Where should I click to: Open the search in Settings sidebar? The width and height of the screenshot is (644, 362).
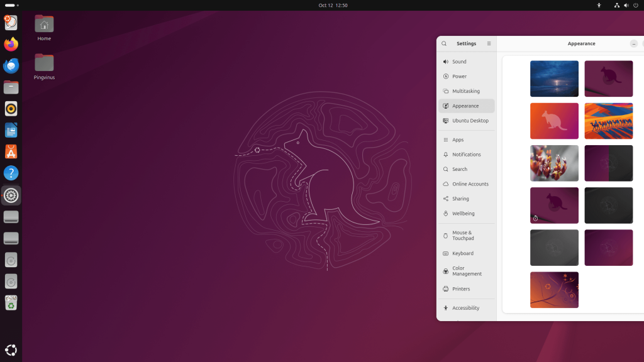pos(444,43)
